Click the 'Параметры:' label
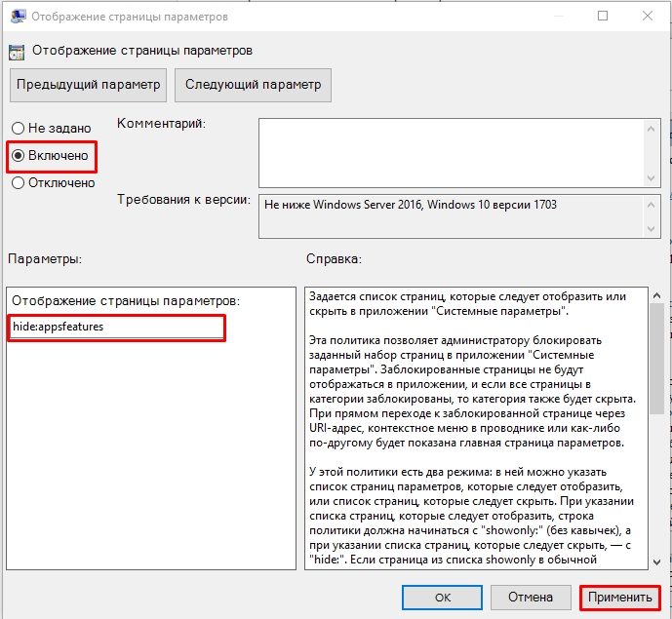 [45, 258]
